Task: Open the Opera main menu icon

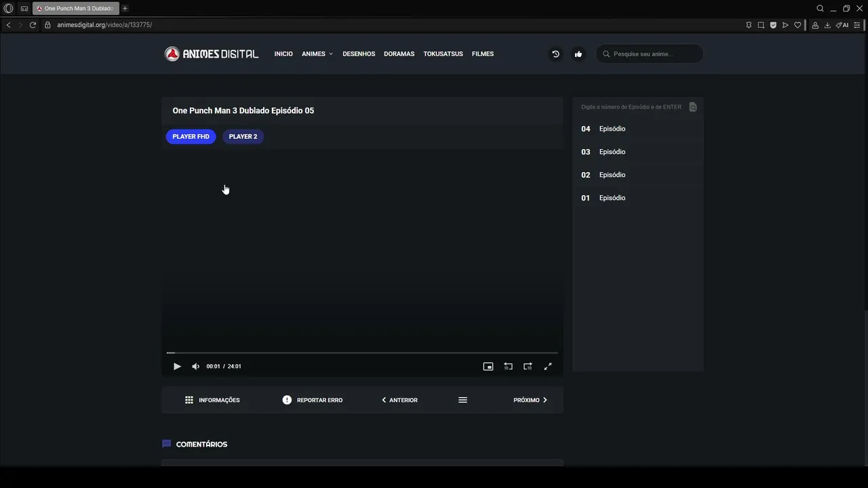Action: [x=9, y=8]
